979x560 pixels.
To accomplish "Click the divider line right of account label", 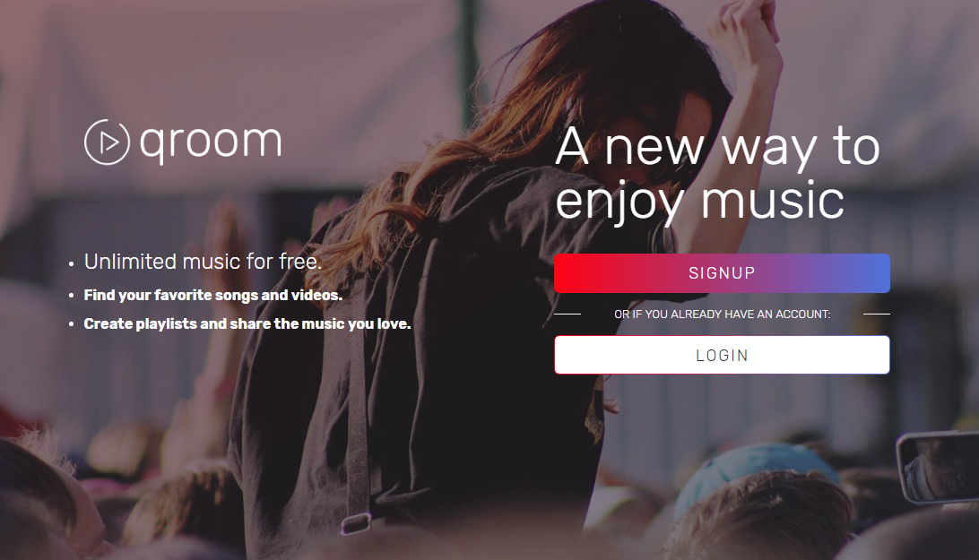I will click(877, 314).
